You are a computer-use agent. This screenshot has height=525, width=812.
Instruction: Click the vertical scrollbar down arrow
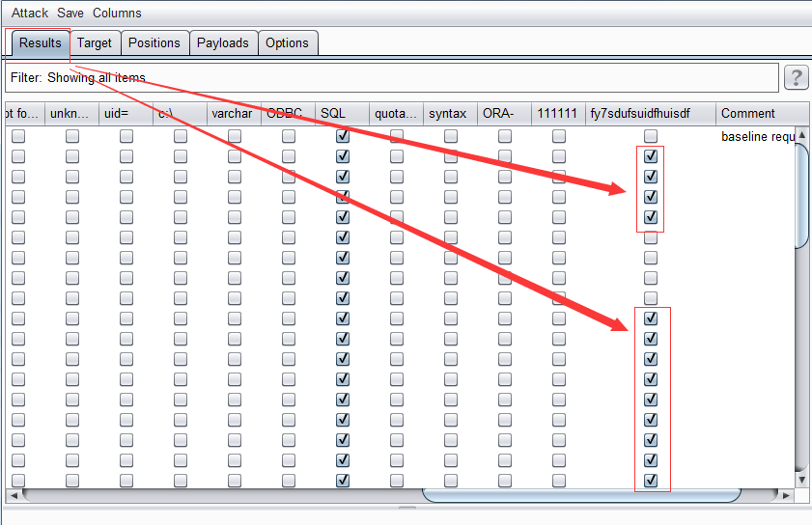point(801,480)
